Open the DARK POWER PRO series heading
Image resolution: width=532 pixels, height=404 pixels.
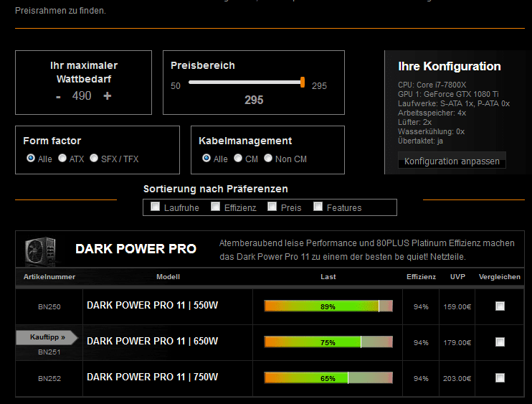(x=136, y=249)
